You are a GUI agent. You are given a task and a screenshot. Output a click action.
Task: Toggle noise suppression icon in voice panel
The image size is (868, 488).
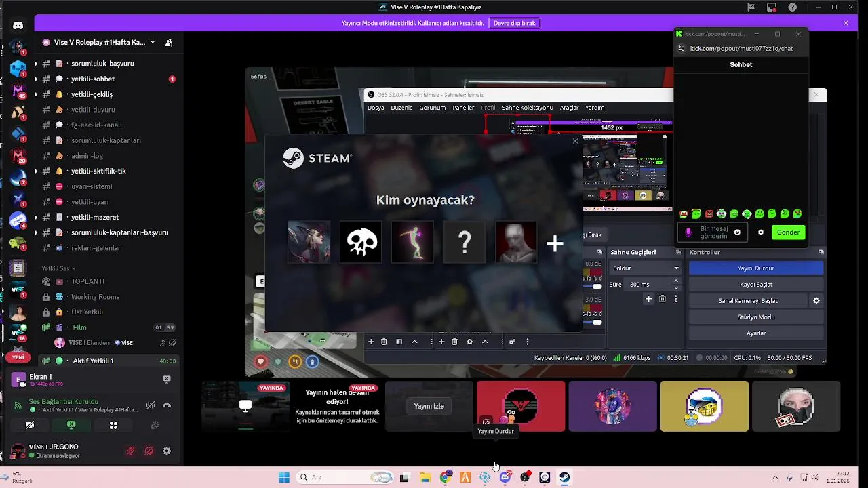point(151,405)
